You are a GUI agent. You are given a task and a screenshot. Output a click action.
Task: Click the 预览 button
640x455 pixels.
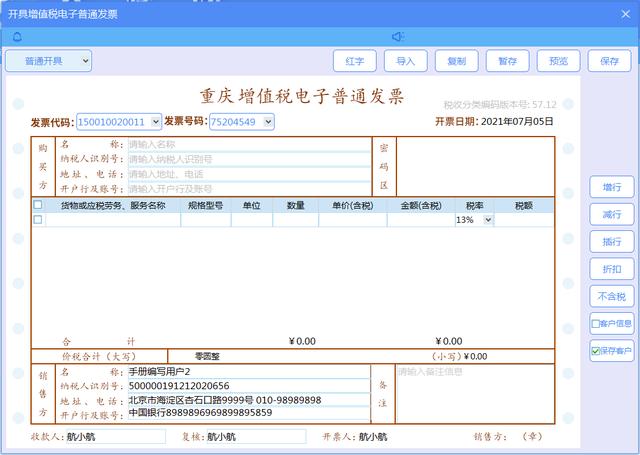pyautogui.click(x=559, y=61)
